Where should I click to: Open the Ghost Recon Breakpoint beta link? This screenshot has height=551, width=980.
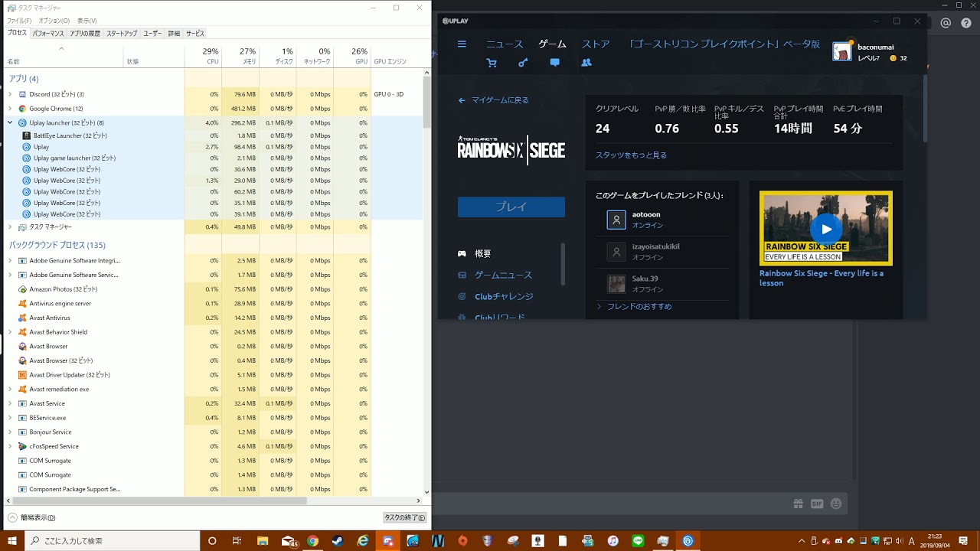(724, 44)
